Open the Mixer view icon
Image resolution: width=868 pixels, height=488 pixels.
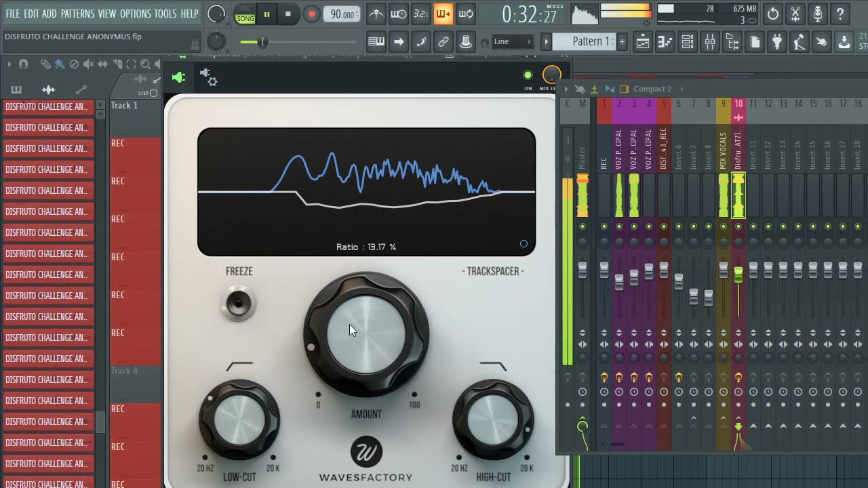(709, 42)
